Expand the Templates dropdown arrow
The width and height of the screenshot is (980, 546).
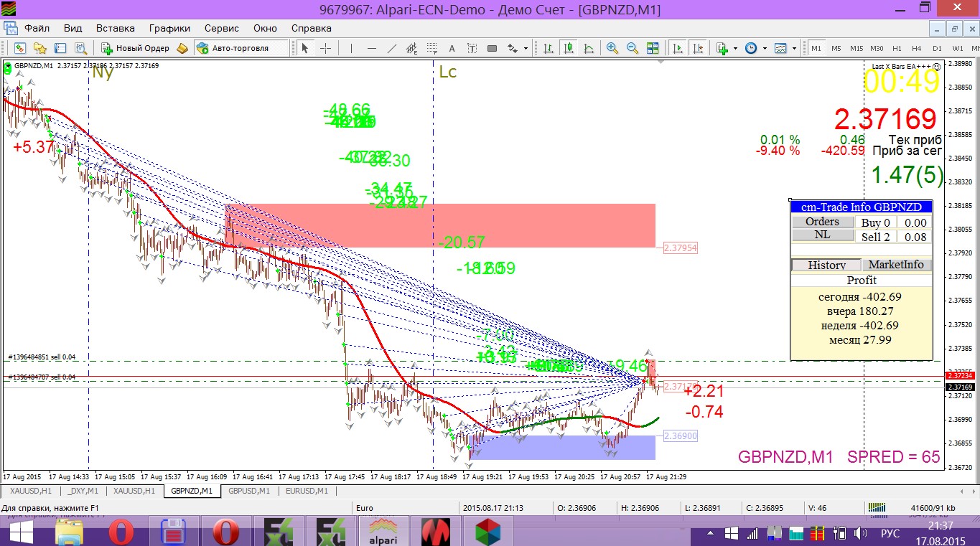click(794, 48)
